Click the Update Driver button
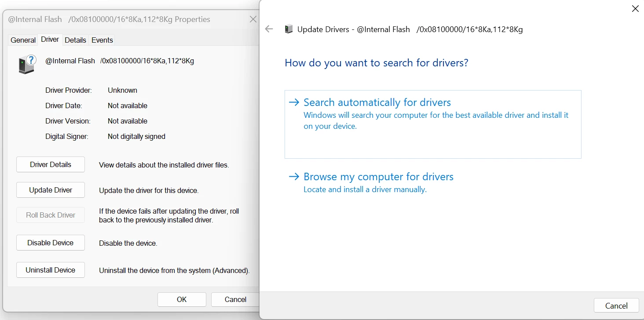This screenshot has width=644, height=320. [x=51, y=190]
